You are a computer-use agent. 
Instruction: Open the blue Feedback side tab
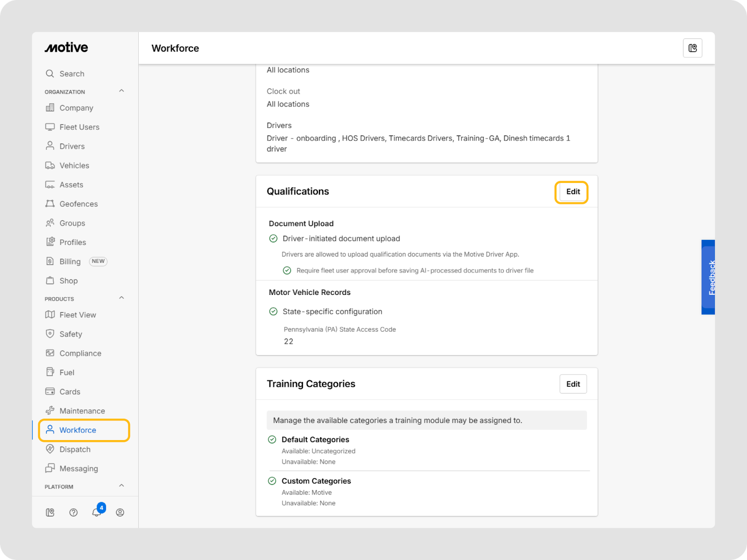(x=708, y=277)
